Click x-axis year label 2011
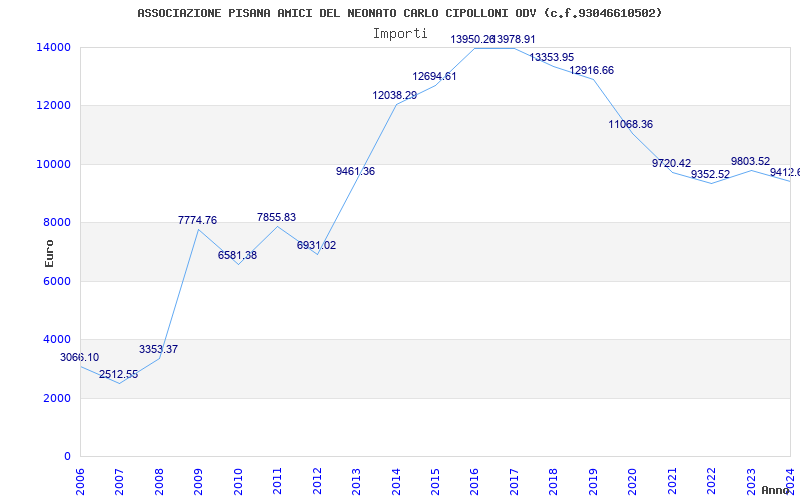Image resolution: width=800 pixels, height=500 pixels. 277,481
